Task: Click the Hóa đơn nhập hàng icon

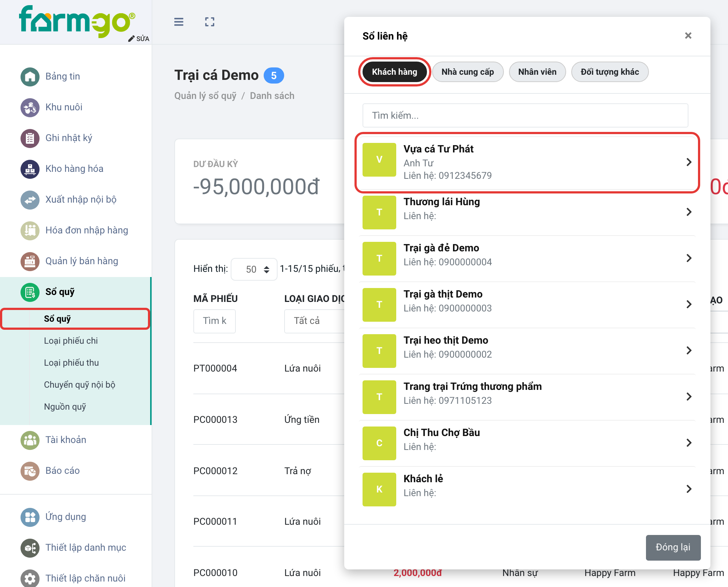Action: 30,230
